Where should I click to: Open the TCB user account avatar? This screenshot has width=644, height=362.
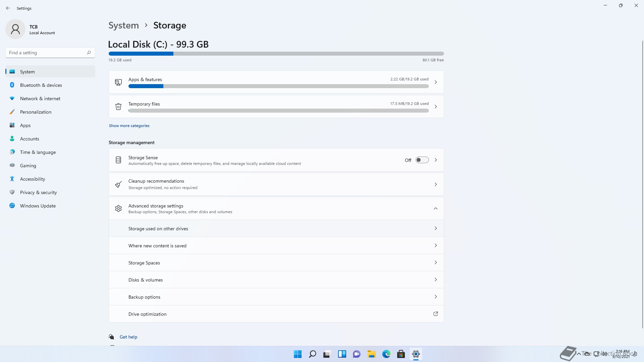[x=15, y=29]
